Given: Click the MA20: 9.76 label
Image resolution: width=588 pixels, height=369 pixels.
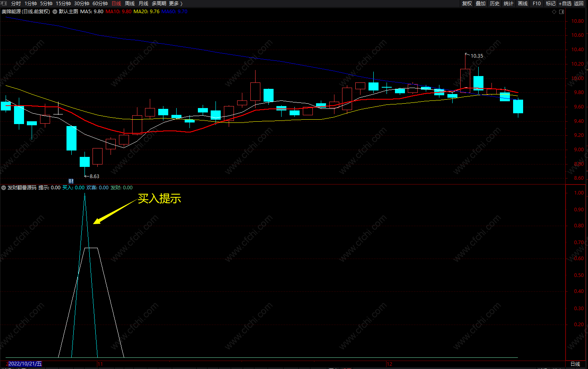Looking at the screenshot, I should 147,12.
